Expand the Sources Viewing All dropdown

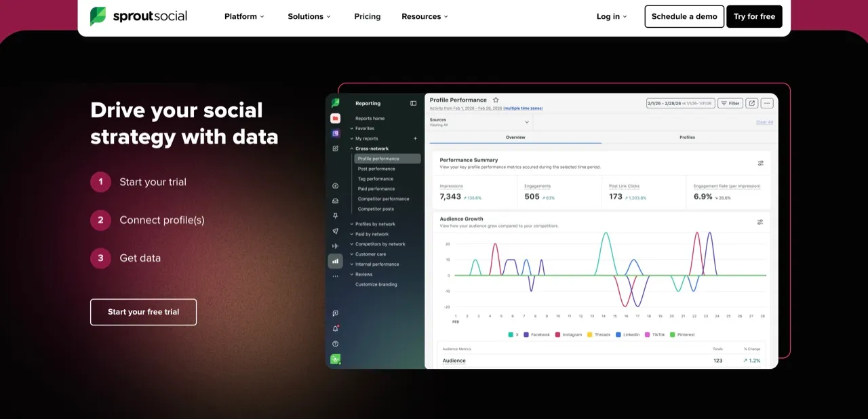click(x=479, y=122)
